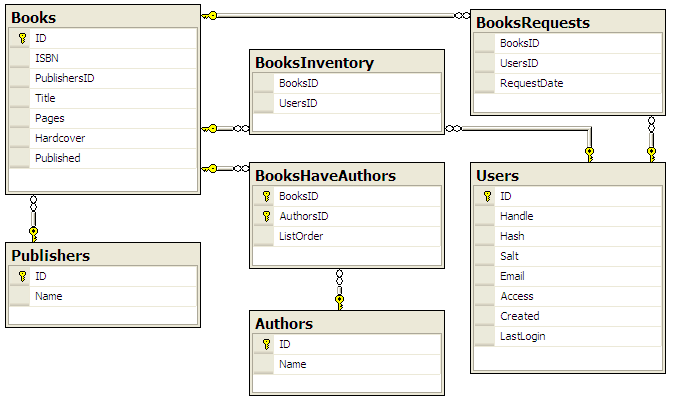
Task: Select the BooksRequests table header
Action: [567, 22]
